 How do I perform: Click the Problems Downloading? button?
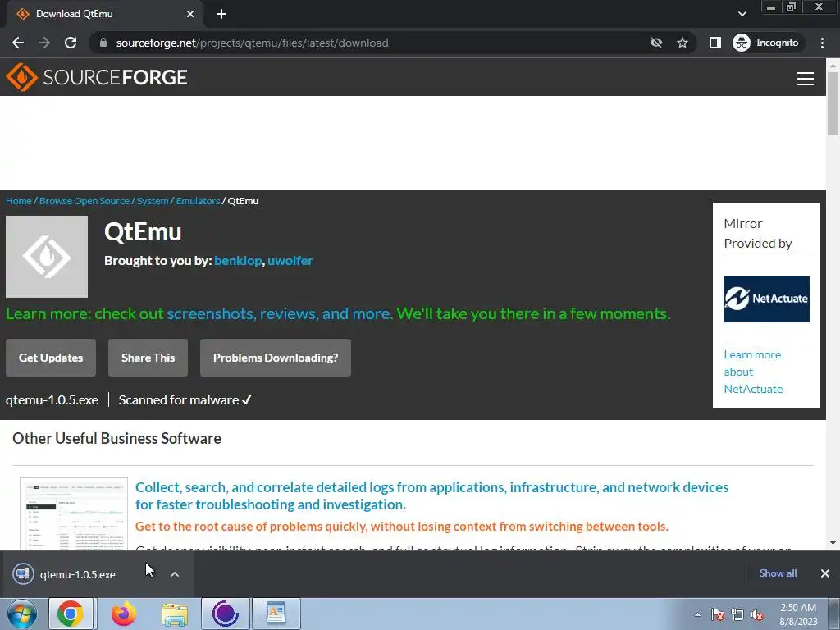coord(276,358)
